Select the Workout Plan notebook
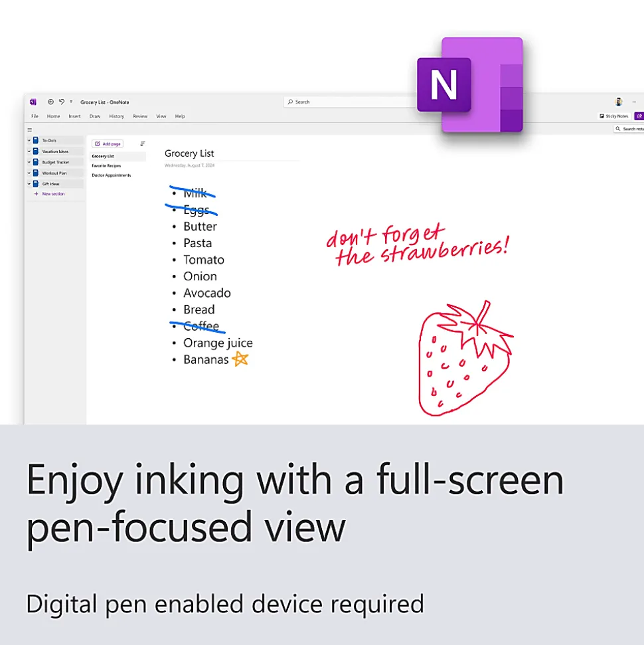Image resolution: width=644 pixels, height=645 pixels. tap(56, 173)
